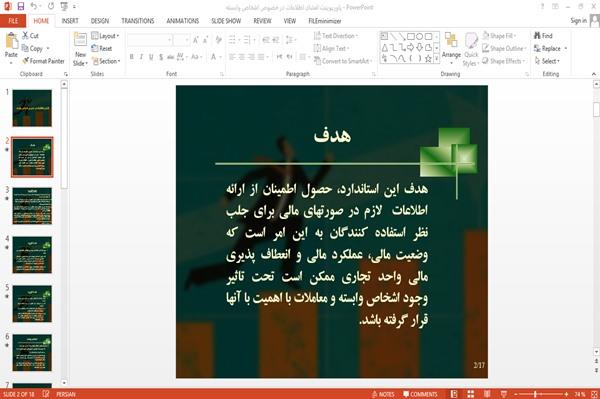Click the Find binoculars icon
600x399 pixels.
coord(537,36)
